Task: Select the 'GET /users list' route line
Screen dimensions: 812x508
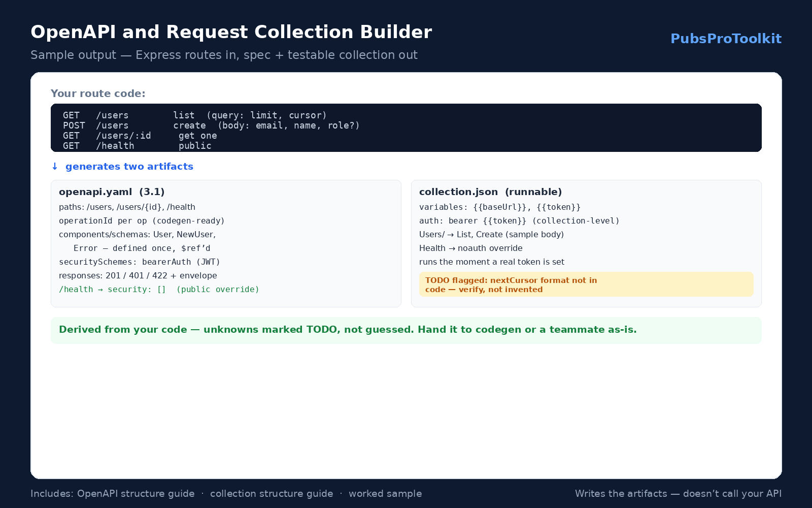Action: 195,115
